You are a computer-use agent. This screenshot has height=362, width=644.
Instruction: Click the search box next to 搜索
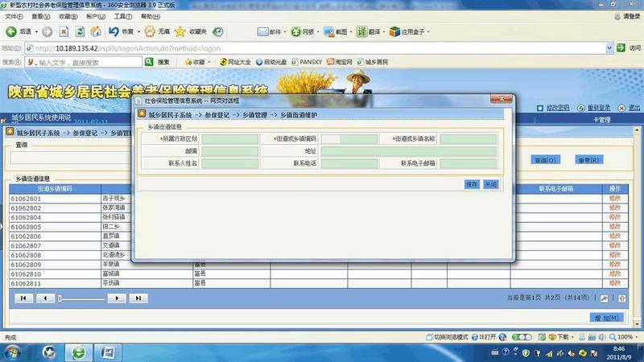(84, 62)
